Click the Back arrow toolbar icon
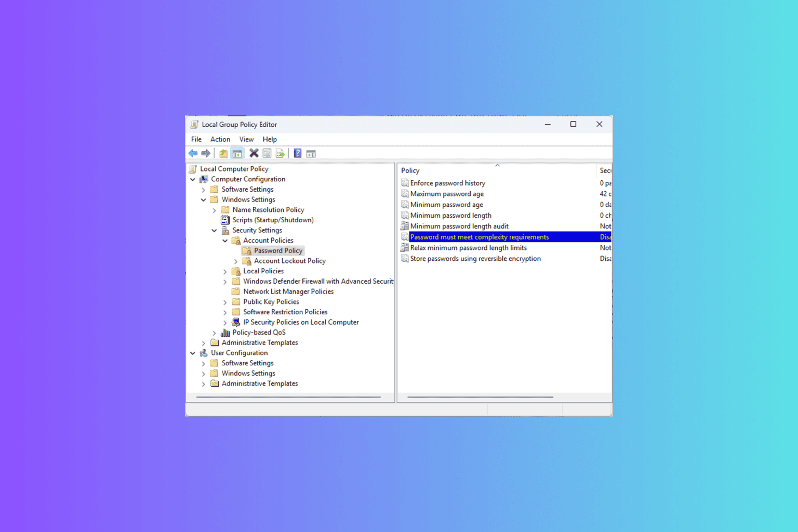 pos(193,153)
